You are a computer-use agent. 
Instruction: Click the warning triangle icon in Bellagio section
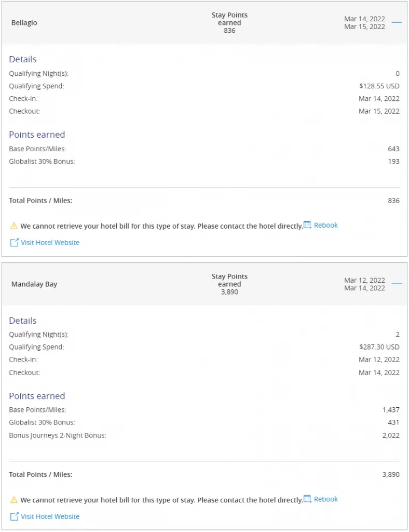(x=14, y=226)
